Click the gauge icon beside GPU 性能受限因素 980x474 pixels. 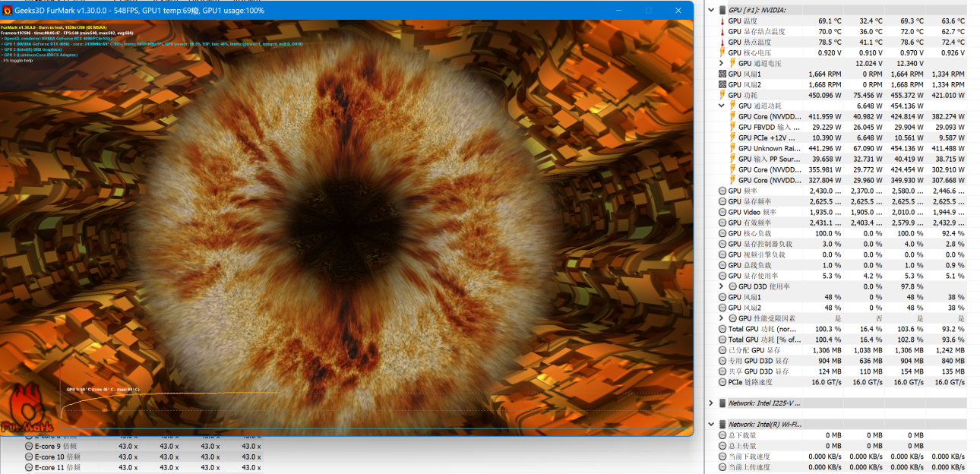(733, 319)
